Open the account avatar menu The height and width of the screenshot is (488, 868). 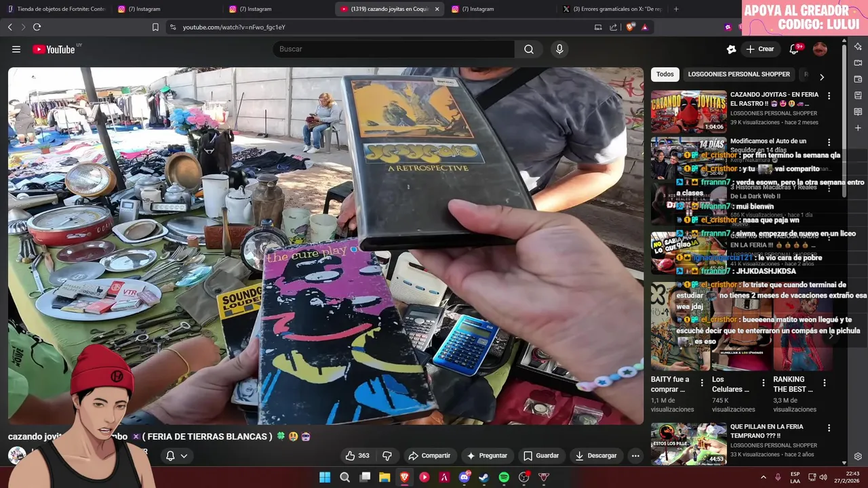click(820, 49)
